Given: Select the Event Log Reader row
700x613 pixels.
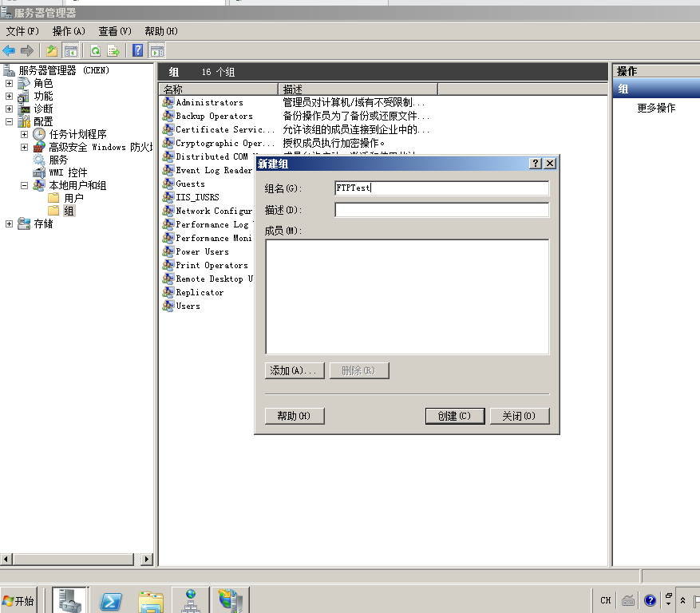Looking at the screenshot, I should point(208,170).
